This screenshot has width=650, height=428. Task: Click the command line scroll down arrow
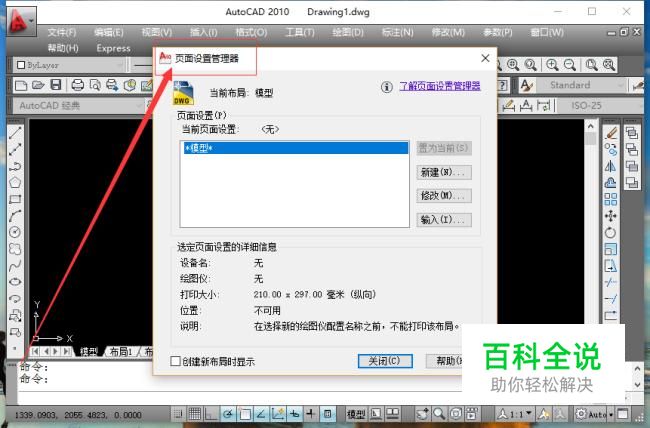pos(638,384)
